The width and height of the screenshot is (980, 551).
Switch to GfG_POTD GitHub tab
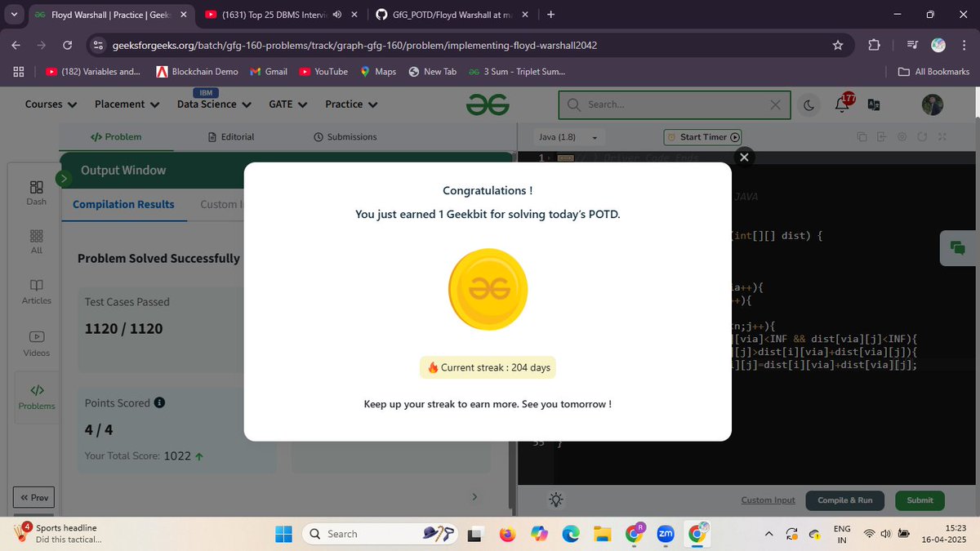[x=452, y=15]
